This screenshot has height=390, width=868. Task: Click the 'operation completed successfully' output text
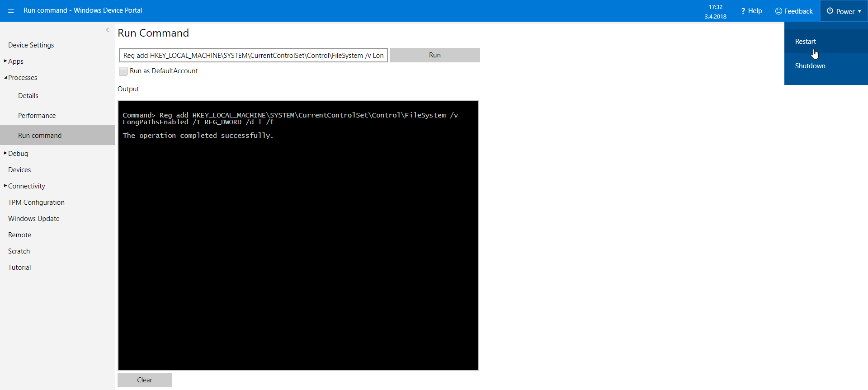click(x=198, y=136)
